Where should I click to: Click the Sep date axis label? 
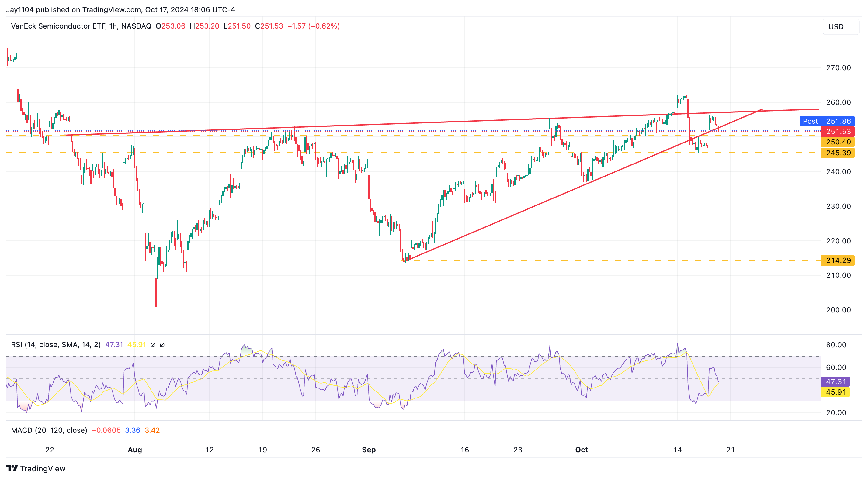pos(369,450)
